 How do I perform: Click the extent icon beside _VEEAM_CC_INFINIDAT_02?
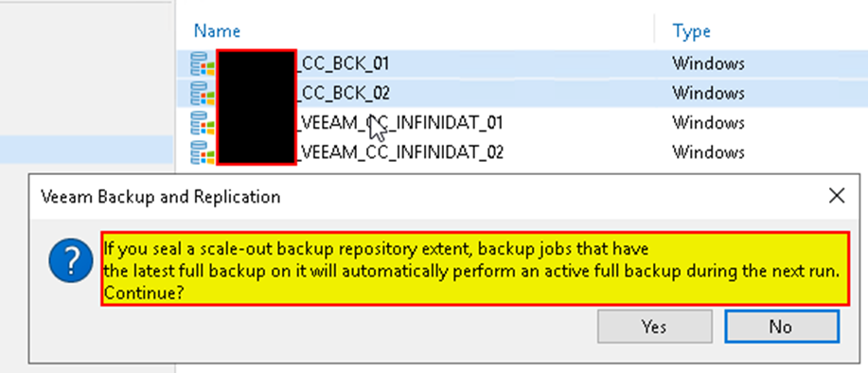[x=202, y=151]
